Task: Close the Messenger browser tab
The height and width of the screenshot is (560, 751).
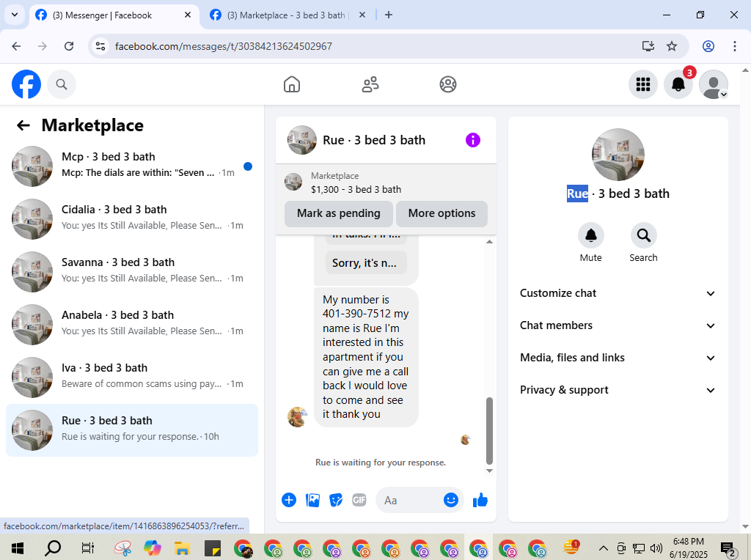Action: 188,15
